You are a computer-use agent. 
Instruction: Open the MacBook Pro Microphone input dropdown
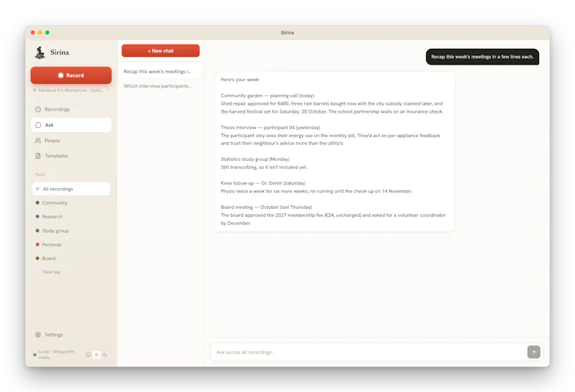pyautogui.click(x=71, y=90)
